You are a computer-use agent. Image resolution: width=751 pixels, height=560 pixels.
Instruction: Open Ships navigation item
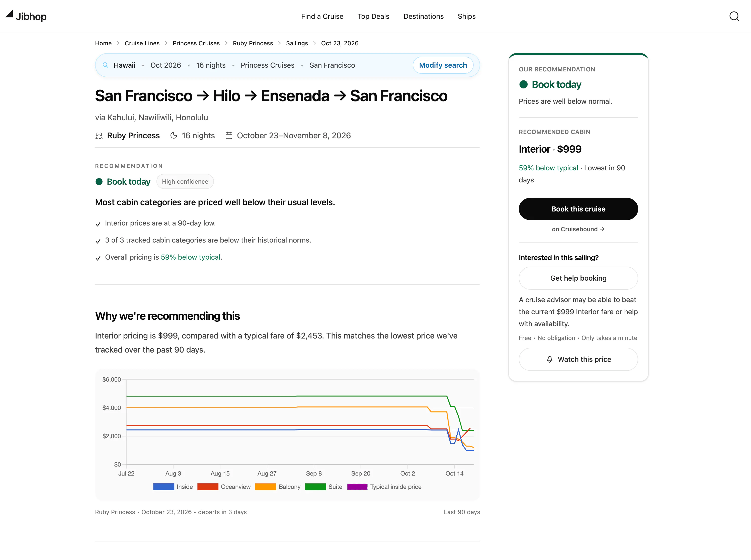466,16
